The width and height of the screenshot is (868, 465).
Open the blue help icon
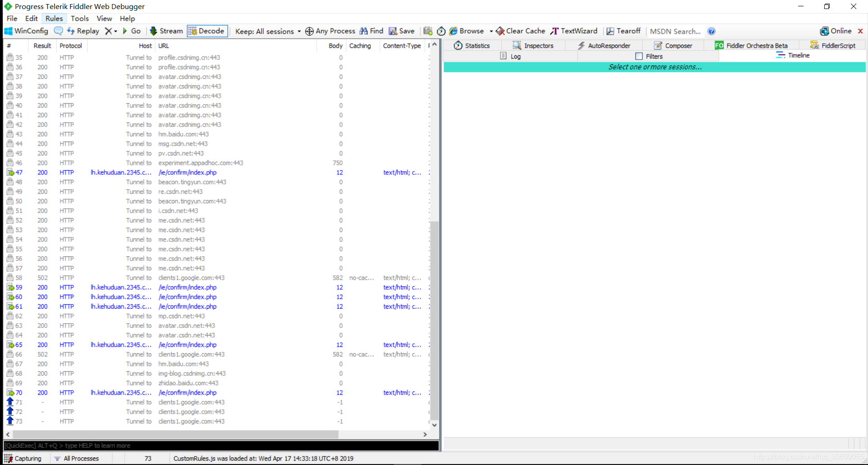(x=711, y=31)
